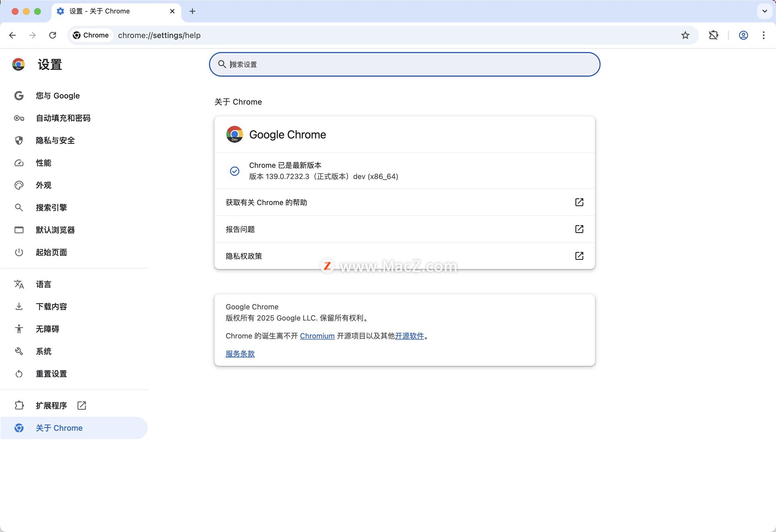Click the Chrome icon beside 关于 Chrome

coord(19,428)
